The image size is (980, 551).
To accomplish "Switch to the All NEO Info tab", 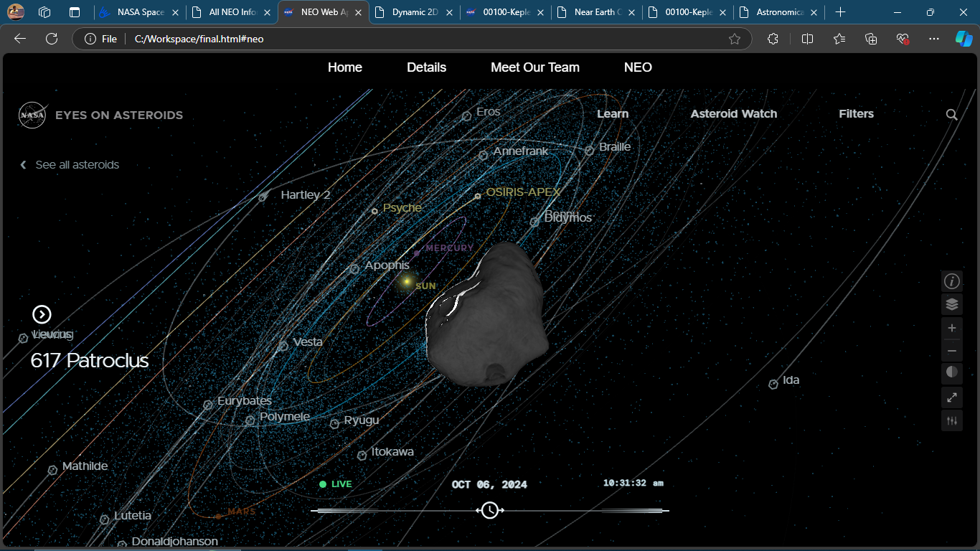I will 231,12.
